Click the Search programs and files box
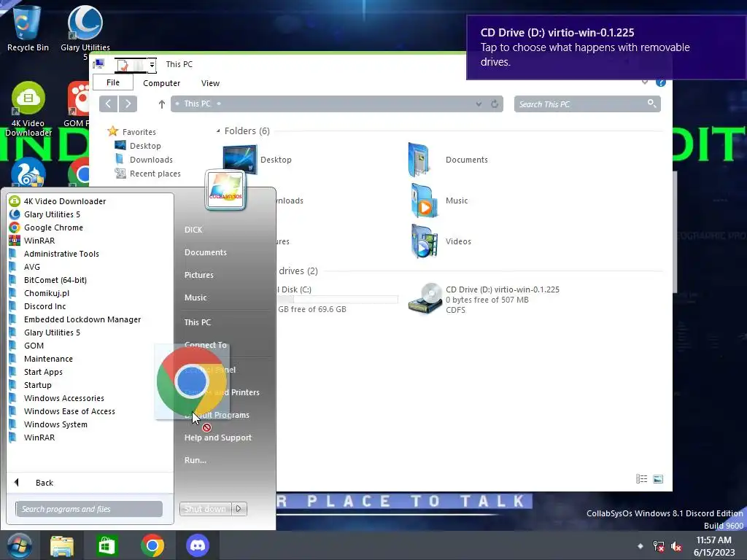 pyautogui.click(x=89, y=508)
